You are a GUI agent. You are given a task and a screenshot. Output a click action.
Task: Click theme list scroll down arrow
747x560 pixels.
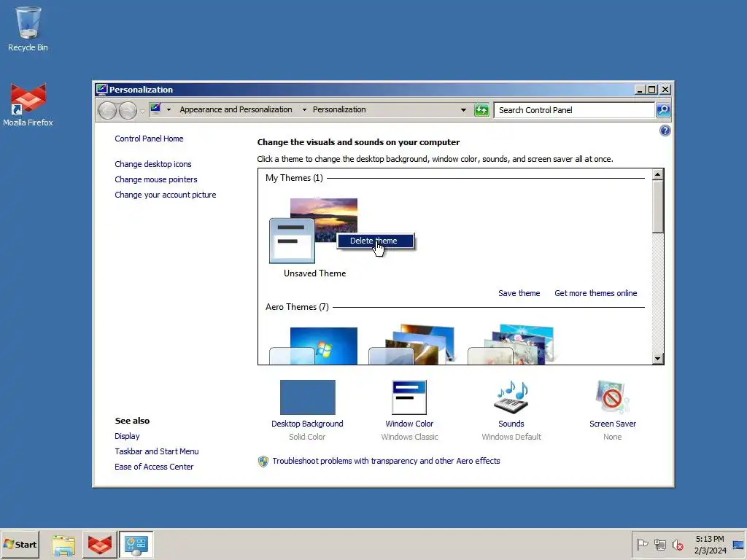click(657, 359)
